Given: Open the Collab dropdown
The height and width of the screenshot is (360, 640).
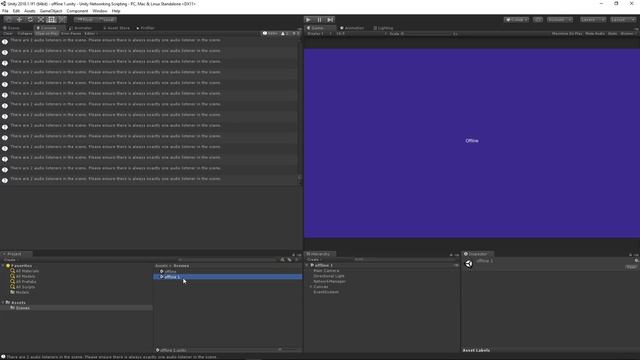Looking at the screenshot, I should tap(516, 20).
